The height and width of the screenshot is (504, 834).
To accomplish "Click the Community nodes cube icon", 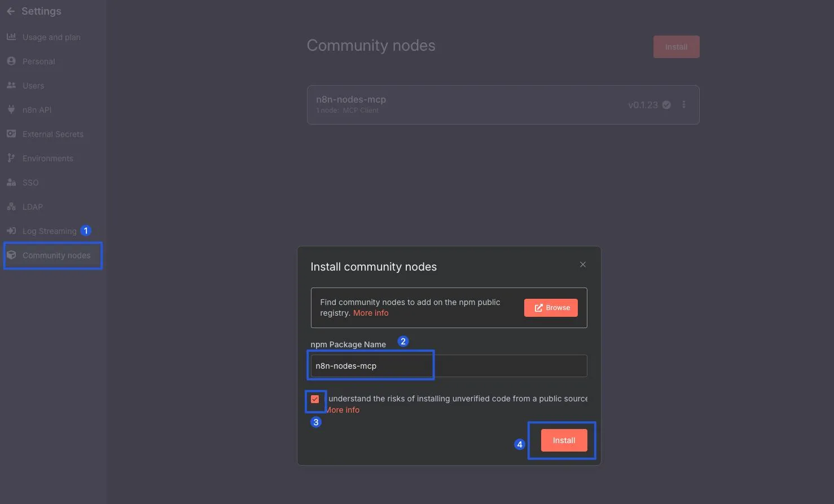I will (11, 255).
